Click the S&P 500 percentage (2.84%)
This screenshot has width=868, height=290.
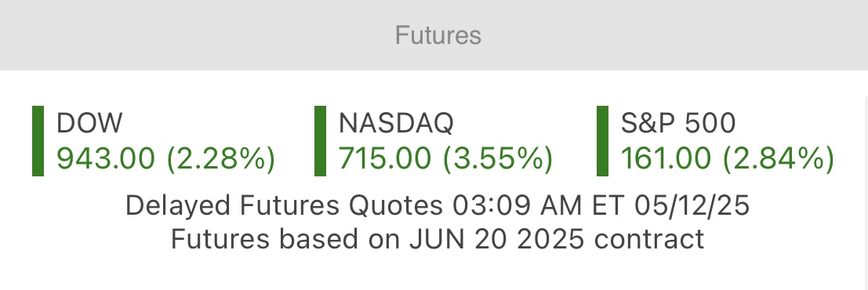pos(779,159)
